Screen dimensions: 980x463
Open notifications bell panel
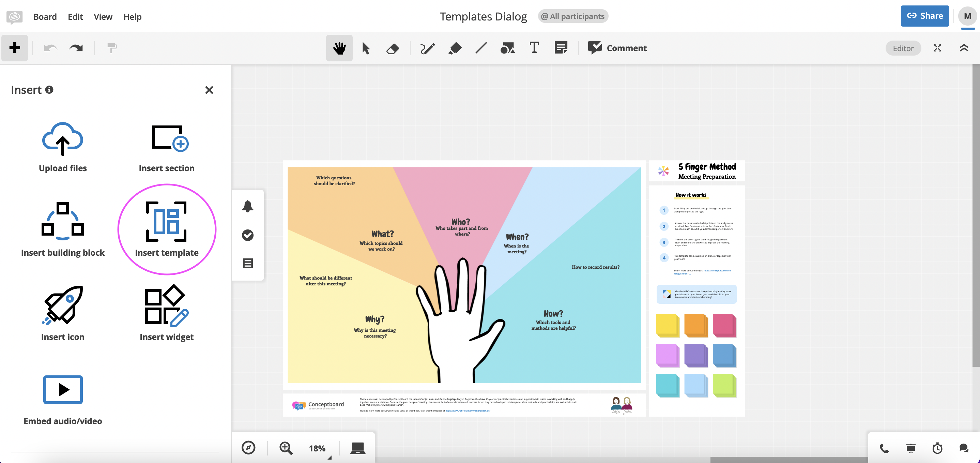click(248, 206)
